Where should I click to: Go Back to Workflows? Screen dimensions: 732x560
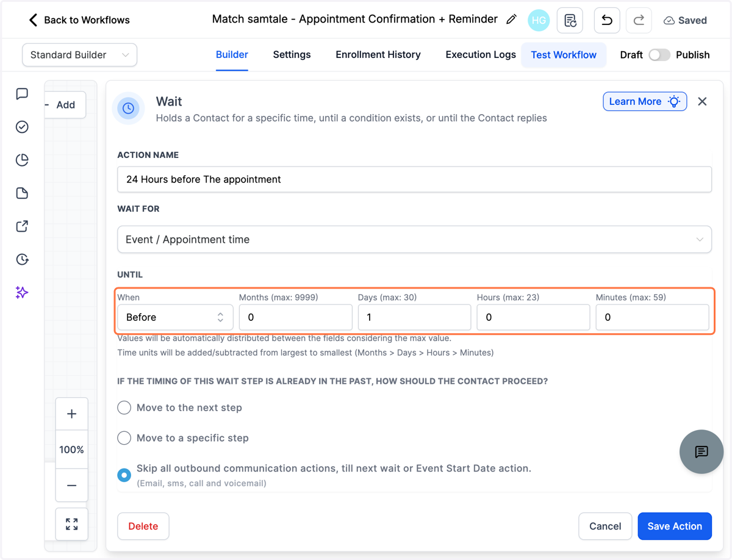[x=79, y=20]
